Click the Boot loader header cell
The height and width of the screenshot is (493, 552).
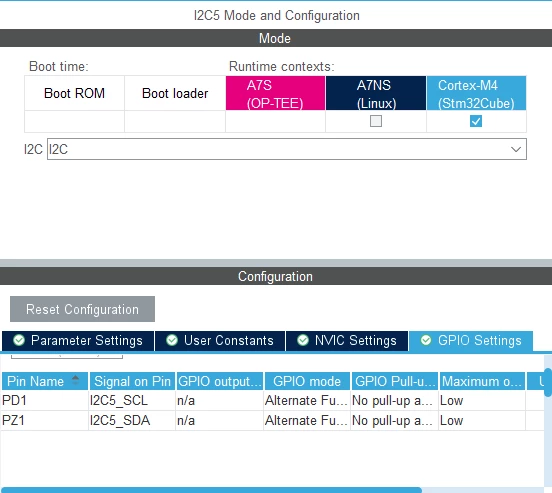coord(175,93)
